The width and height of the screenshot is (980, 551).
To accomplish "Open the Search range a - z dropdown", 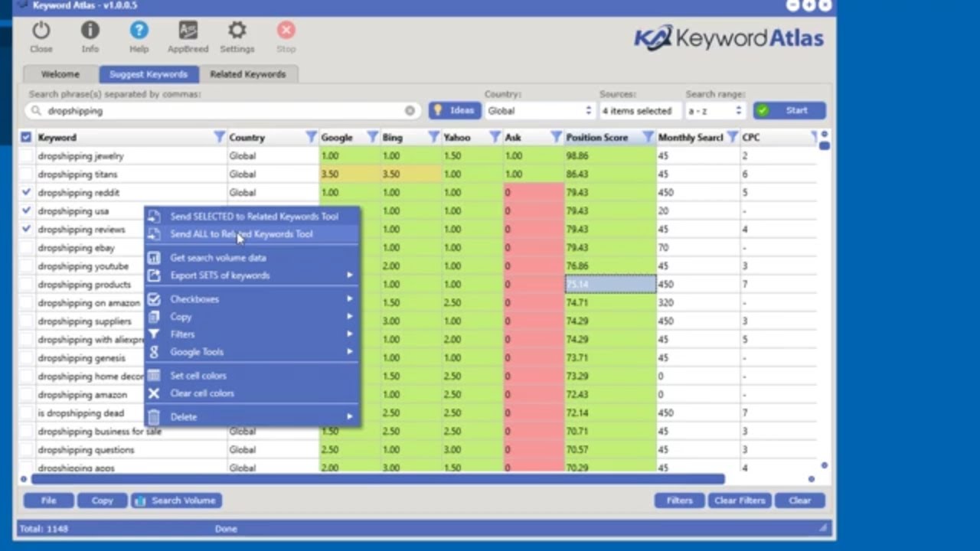I will tap(715, 111).
